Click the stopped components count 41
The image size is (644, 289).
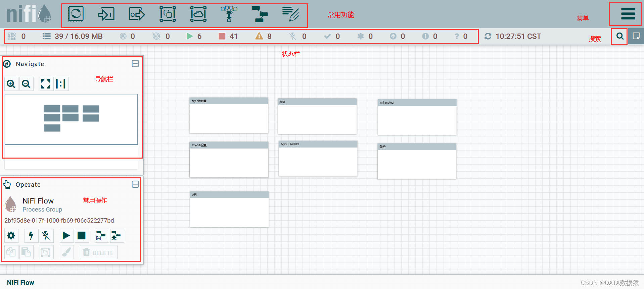coord(228,36)
